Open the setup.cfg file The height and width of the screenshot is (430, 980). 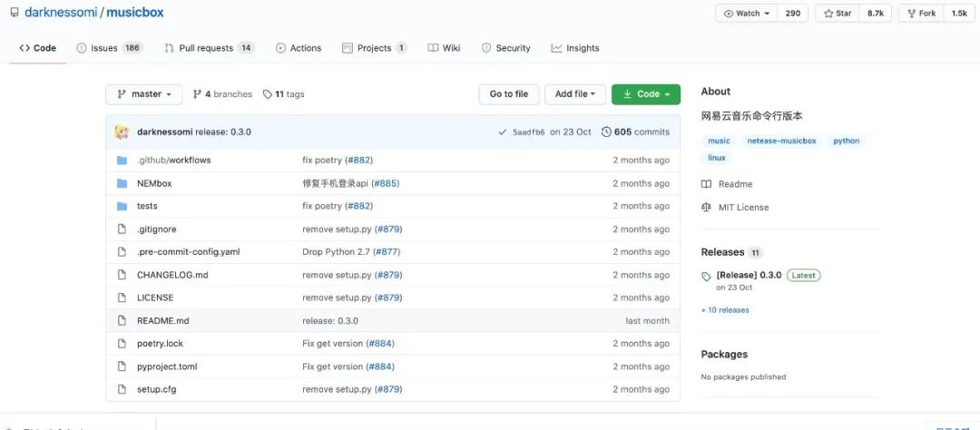pyautogui.click(x=156, y=389)
